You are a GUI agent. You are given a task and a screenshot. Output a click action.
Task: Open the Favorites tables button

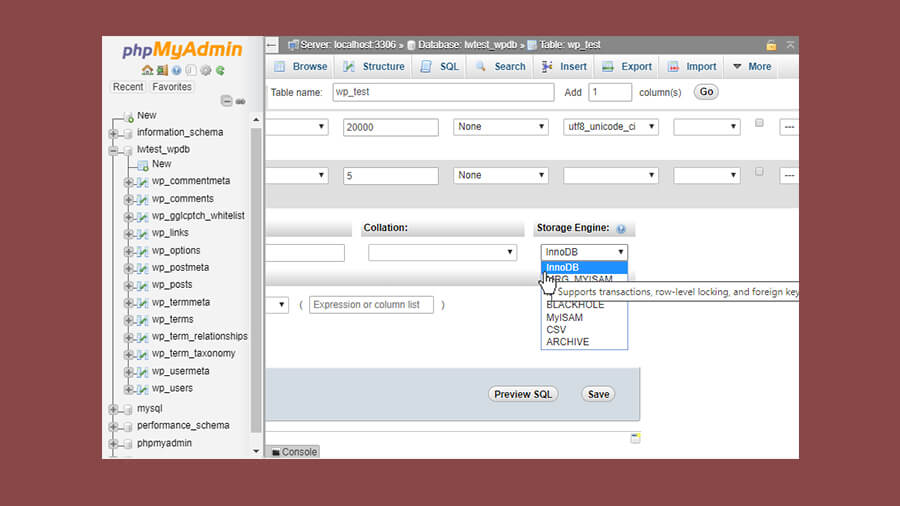tap(172, 87)
